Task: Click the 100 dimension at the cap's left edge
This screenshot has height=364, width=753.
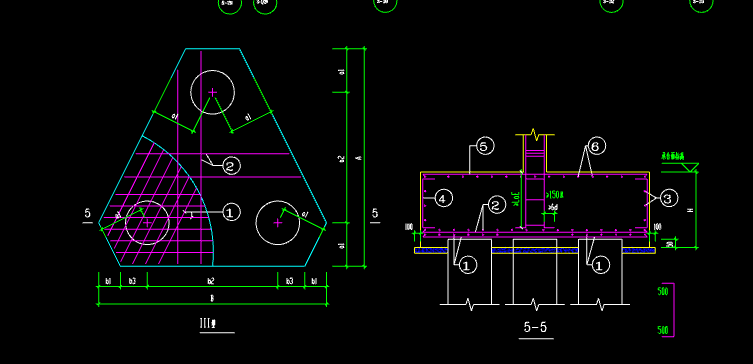Action: click(x=409, y=227)
